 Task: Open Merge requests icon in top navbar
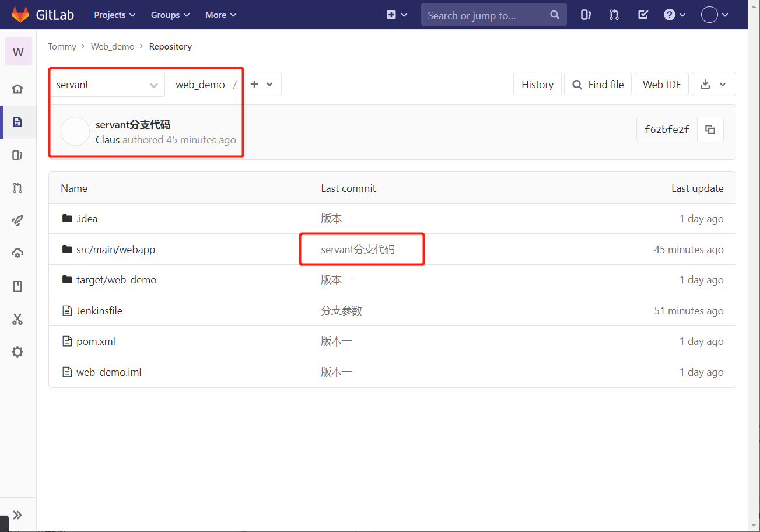point(614,15)
